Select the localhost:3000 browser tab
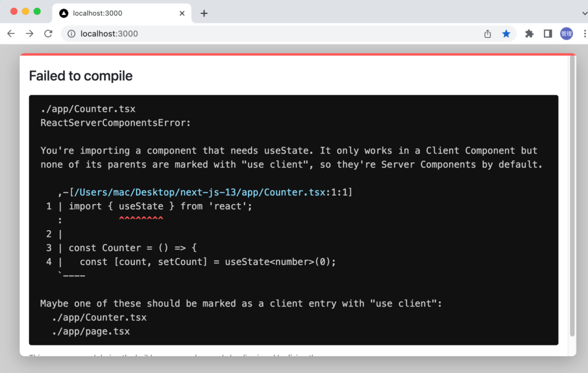Screen dimensions: 588x373 pyautogui.click(x=115, y=13)
